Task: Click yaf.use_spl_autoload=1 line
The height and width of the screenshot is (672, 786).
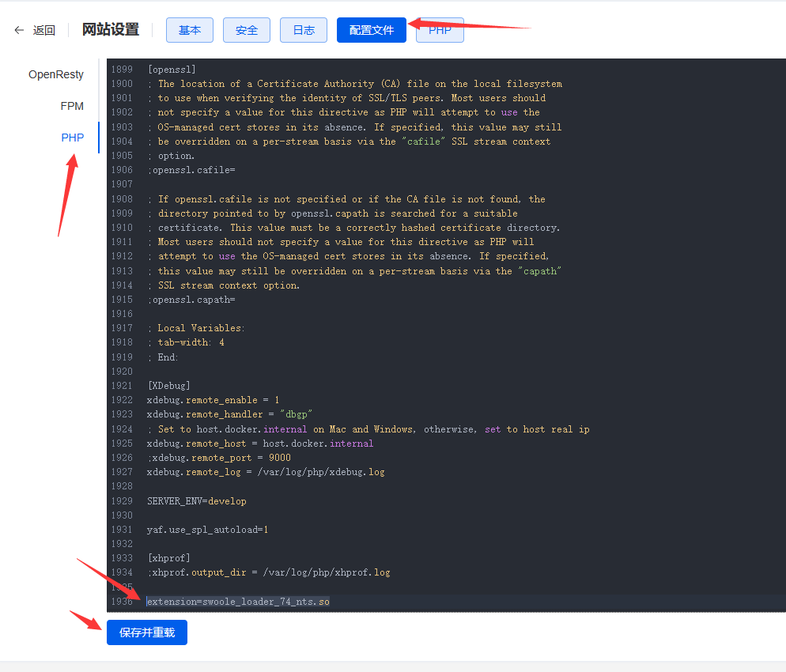Action: [207, 530]
